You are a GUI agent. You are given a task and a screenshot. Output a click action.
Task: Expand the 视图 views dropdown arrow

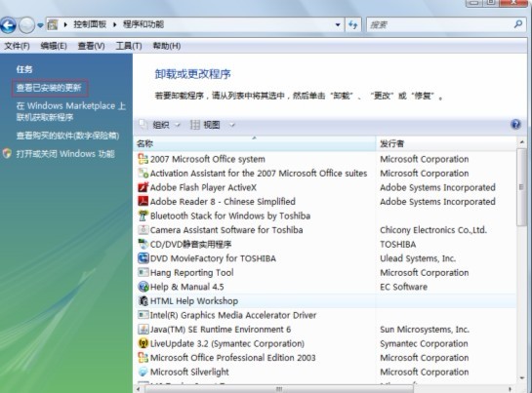click(x=232, y=125)
